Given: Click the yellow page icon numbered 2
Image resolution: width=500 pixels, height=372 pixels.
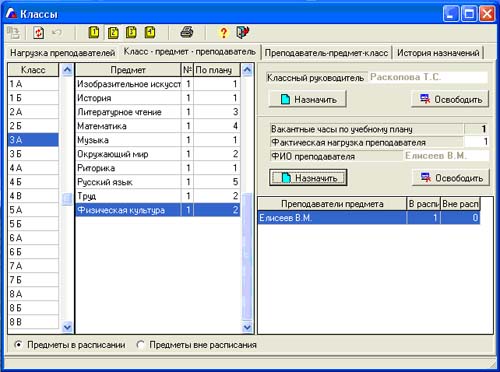Looking at the screenshot, I should pos(113,33).
